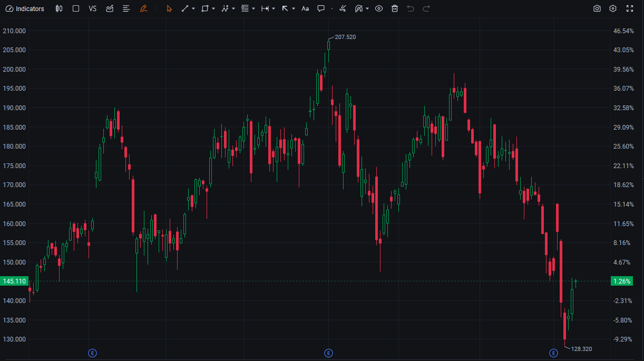Click the 36.07% percentage axis label
This screenshot has height=361, width=644.
(624, 89)
